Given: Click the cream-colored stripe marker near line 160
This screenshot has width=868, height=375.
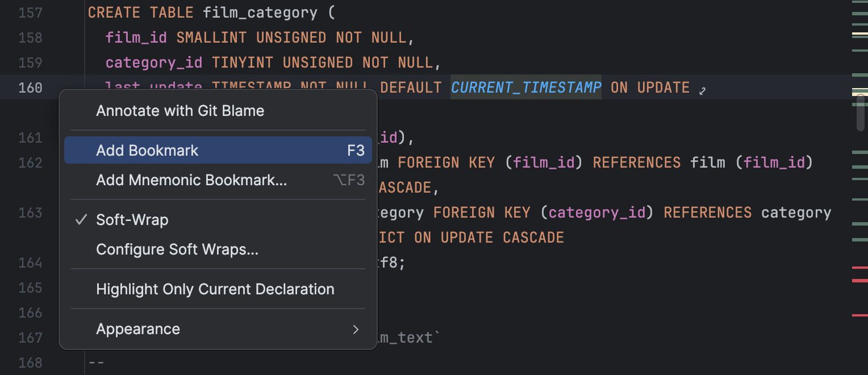Looking at the screenshot, I should pos(859,94).
